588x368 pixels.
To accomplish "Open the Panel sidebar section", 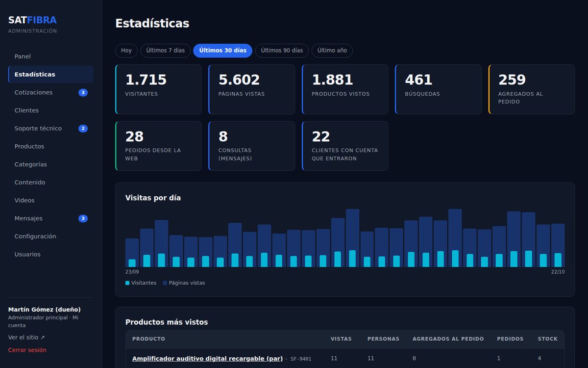I will coord(51,56).
